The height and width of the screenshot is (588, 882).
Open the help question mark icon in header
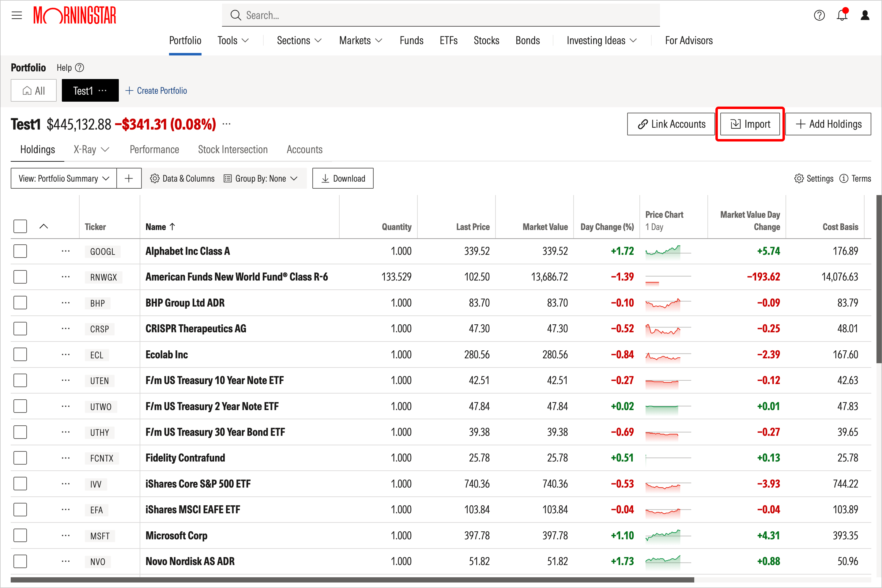820,15
